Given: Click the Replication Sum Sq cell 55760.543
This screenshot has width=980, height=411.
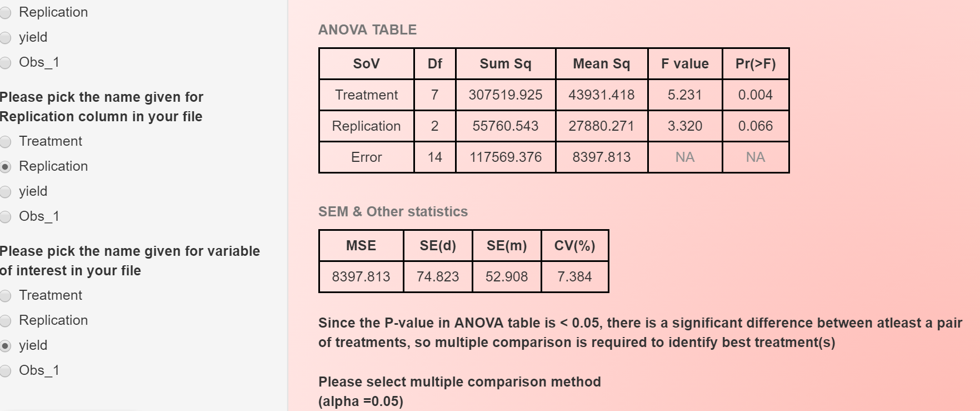Looking at the screenshot, I should tap(505, 126).
